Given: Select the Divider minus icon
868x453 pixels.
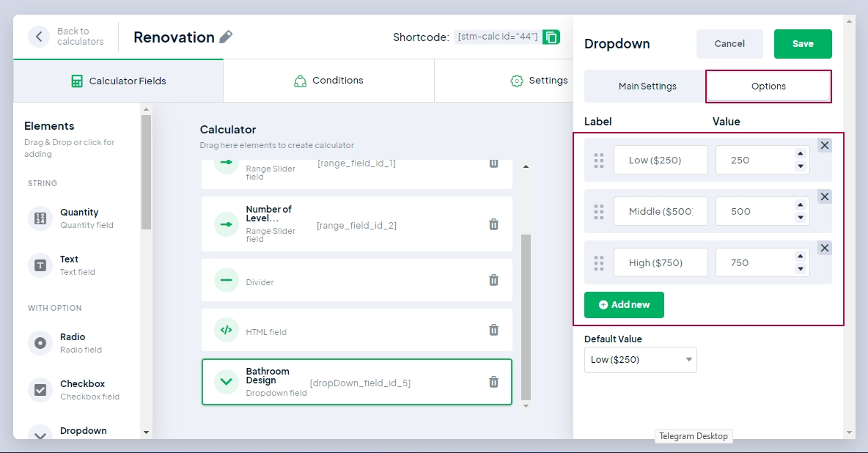Looking at the screenshot, I should click(226, 280).
